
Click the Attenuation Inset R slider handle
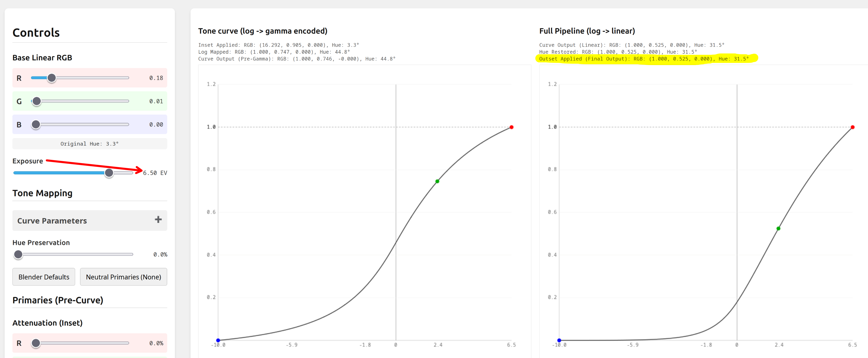[x=36, y=343]
